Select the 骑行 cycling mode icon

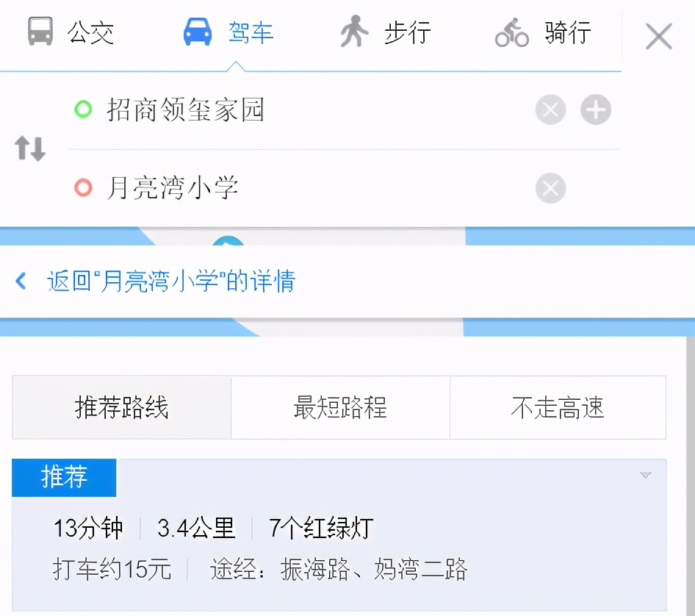(x=511, y=32)
